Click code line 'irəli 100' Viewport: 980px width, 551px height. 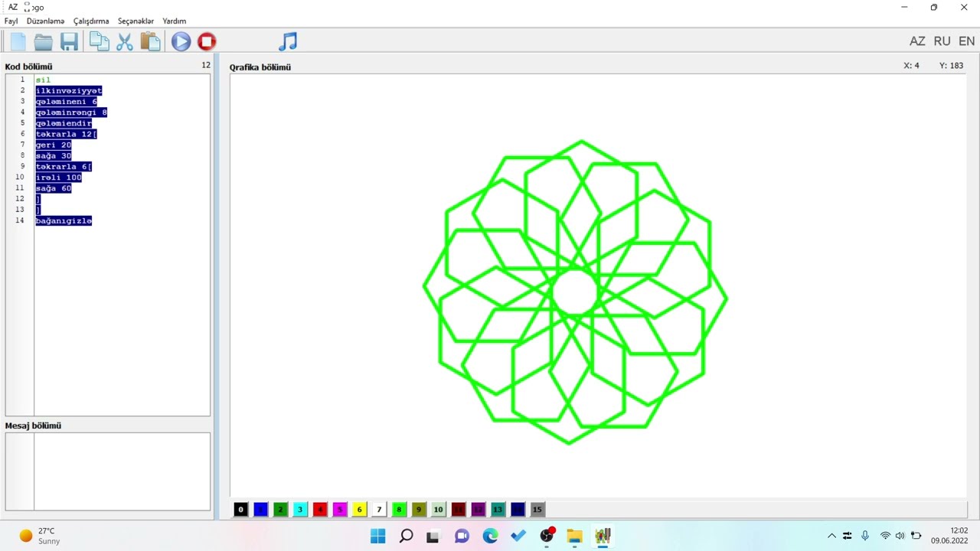tap(58, 178)
